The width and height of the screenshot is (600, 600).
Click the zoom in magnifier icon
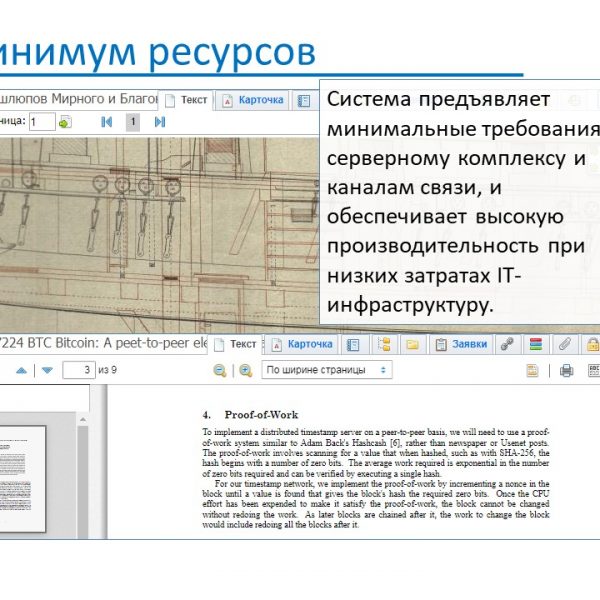246,371
